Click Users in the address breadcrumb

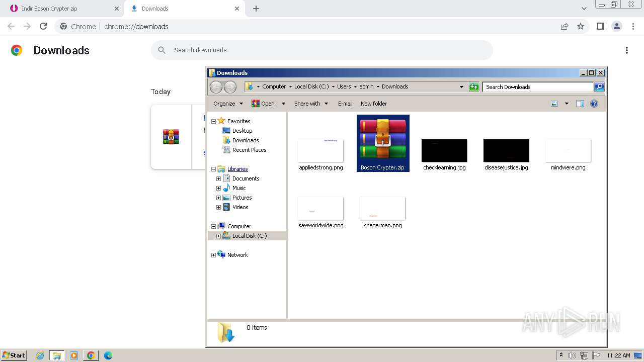[344, 86]
